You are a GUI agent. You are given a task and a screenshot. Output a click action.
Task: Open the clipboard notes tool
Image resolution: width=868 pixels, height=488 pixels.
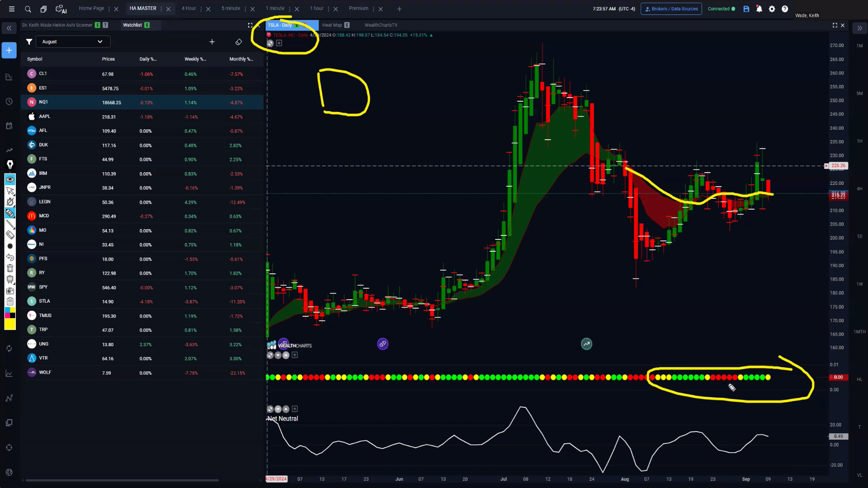pos(10,301)
